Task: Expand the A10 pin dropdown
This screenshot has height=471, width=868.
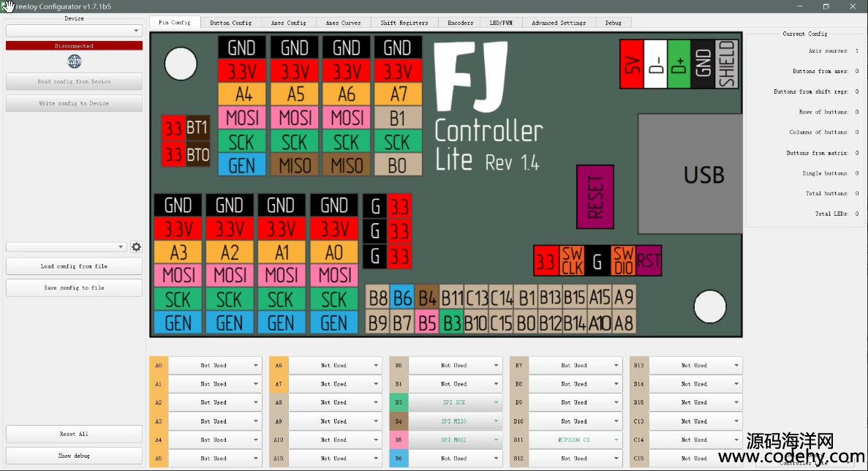Action: pos(334,440)
